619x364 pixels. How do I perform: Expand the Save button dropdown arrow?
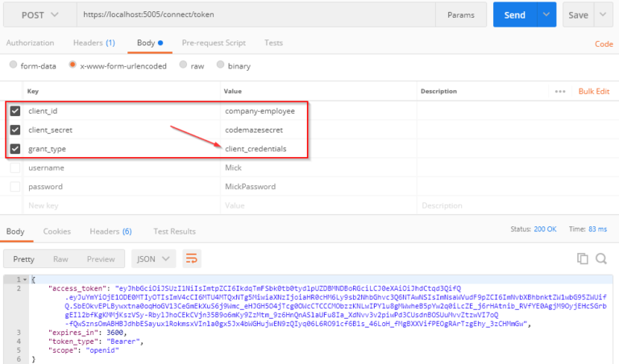604,15
